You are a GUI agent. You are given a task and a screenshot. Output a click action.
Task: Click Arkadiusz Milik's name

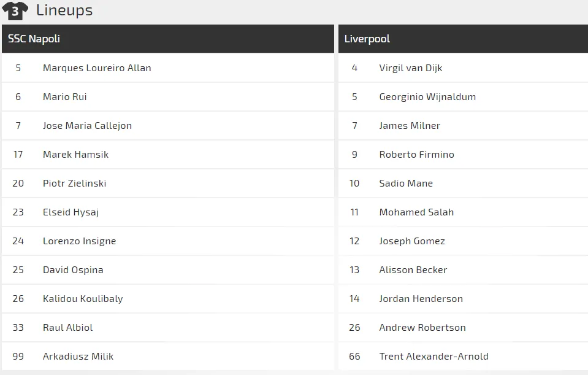(78, 357)
